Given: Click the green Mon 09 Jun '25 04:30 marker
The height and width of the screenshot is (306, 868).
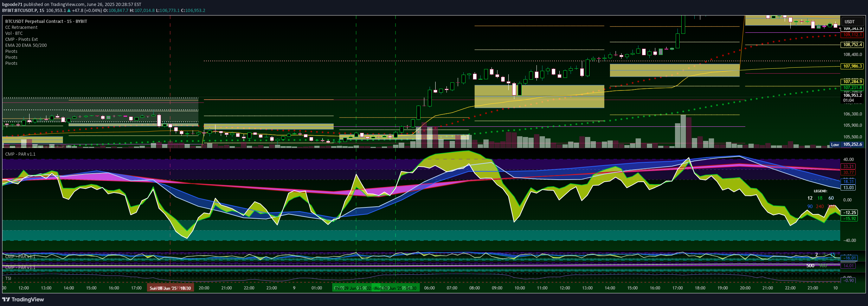Looking at the screenshot, I should click(x=396, y=288).
